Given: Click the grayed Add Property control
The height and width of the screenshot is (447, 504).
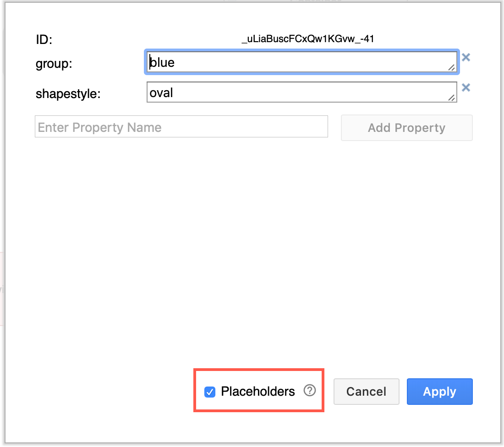Looking at the screenshot, I should [x=406, y=127].
